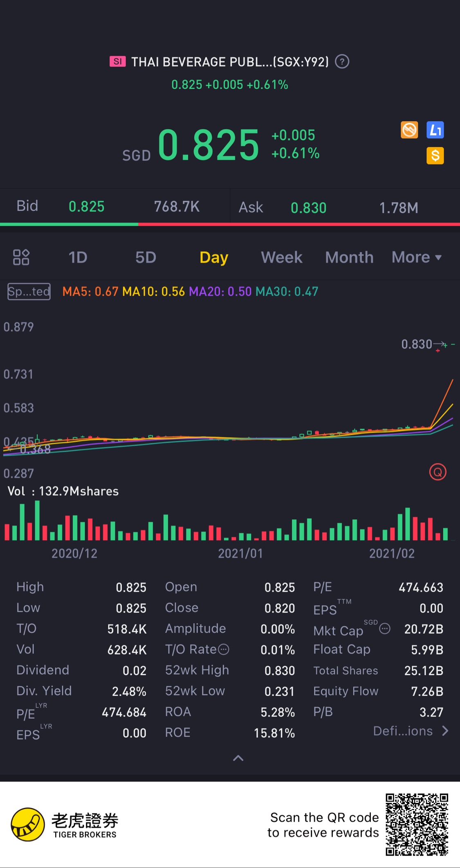460x868 pixels.
Task: Tap the 2021/02 date label on chart axis
Action: pos(392,553)
